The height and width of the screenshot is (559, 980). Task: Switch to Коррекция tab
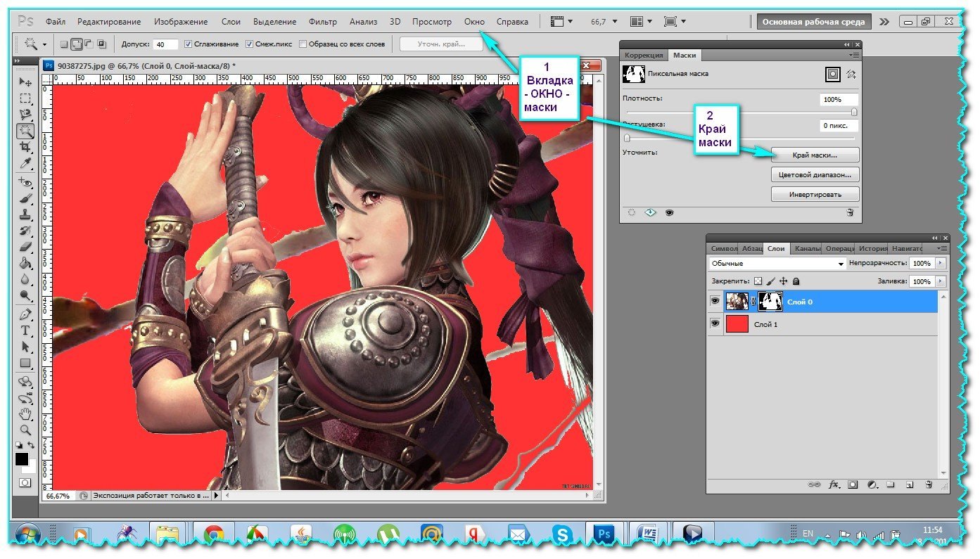pos(644,55)
